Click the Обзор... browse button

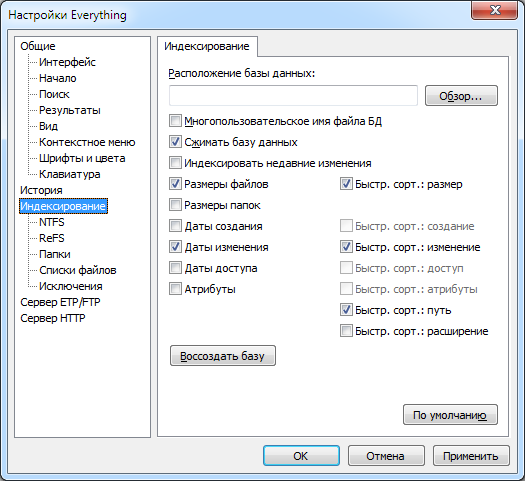(461, 96)
